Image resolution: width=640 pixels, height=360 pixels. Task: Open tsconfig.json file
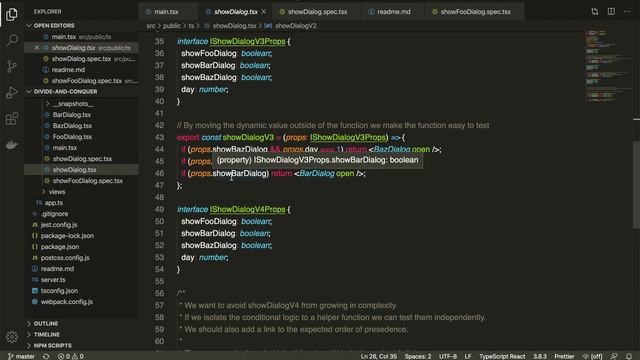[59, 291]
